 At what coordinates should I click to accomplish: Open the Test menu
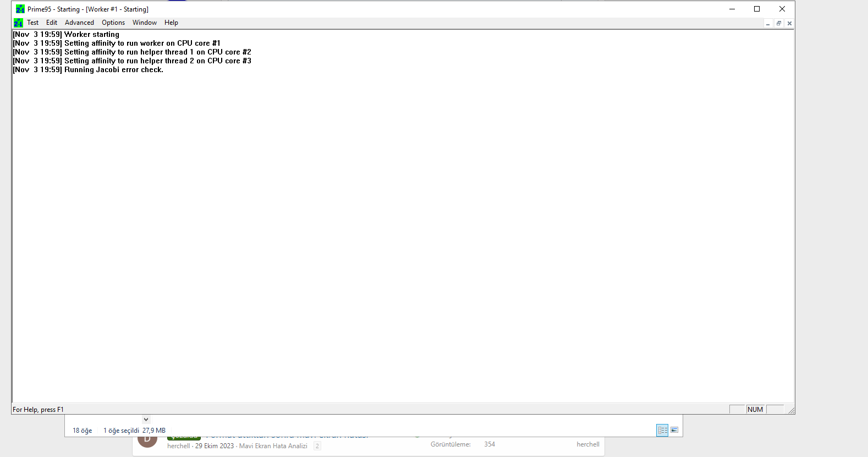pyautogui.click(x=33, y=23)
